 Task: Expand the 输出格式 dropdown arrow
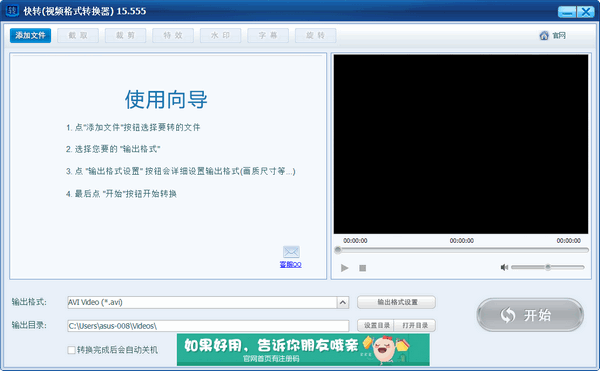pyautogui.click(x=343, y=303)
